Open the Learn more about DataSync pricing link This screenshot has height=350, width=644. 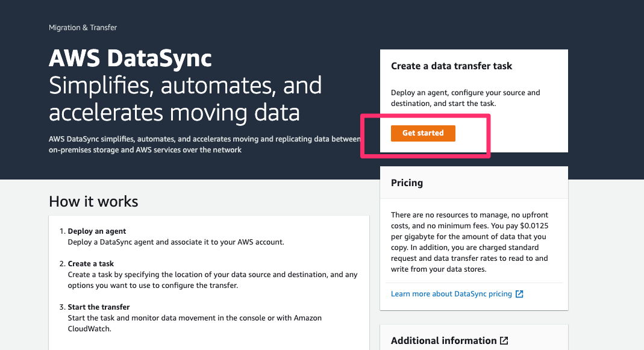[452, 293]
